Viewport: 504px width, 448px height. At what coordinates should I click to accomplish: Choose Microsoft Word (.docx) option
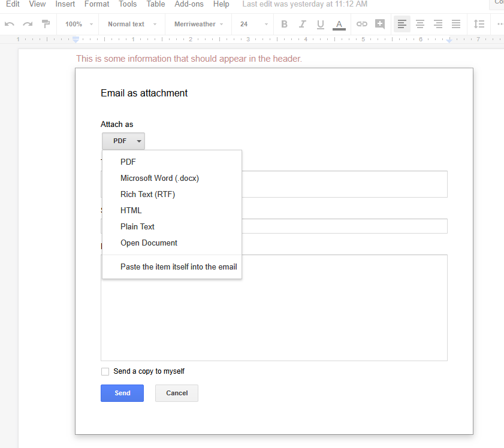point(159,178)
